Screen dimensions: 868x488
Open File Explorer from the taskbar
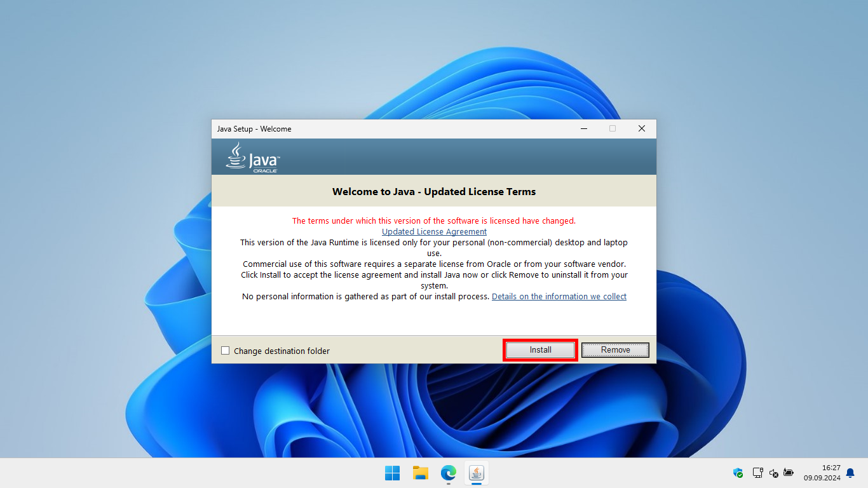tap(420, 473)
